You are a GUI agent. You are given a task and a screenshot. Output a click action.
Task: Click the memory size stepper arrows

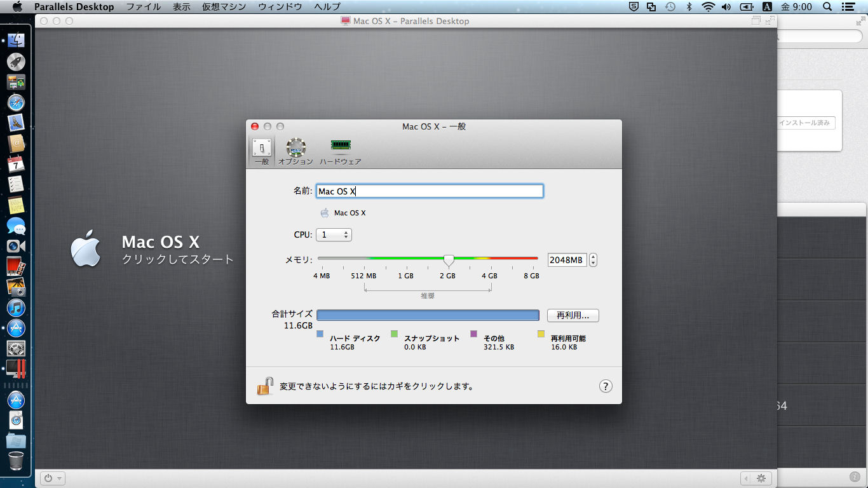(593, 260)
